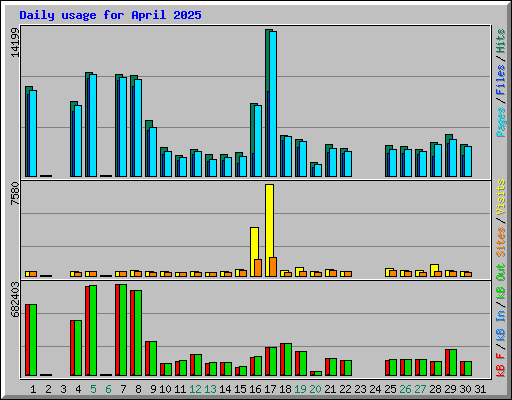Select day 29 axis label

450,389
